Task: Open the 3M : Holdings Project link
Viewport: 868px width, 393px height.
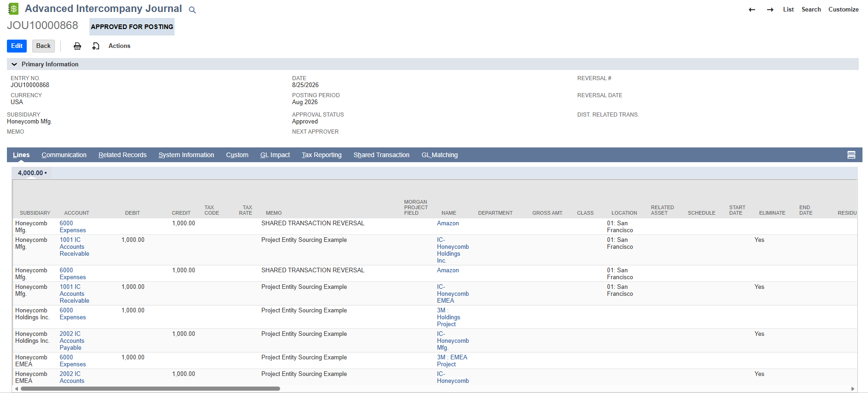Action: (448, 317)
